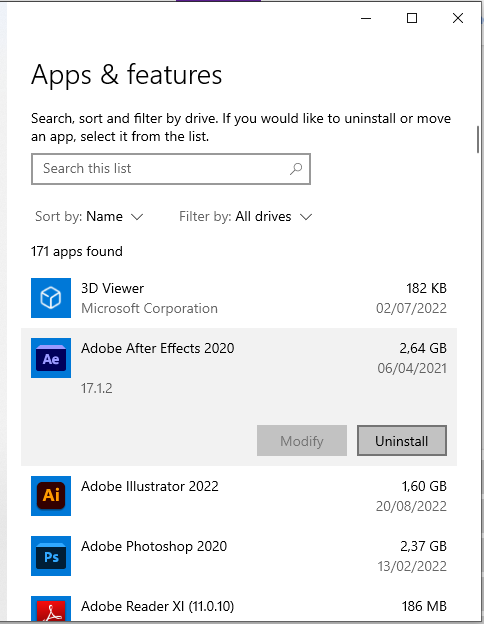
Task: Close the Apps & features window
Action: tap(458, 18)
